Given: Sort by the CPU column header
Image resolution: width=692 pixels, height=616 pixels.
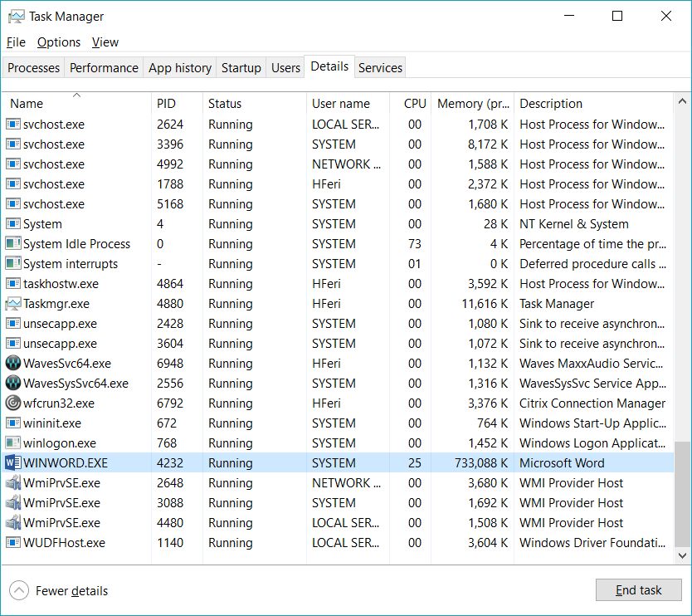Looking at the screenshot, I should 411,103.
